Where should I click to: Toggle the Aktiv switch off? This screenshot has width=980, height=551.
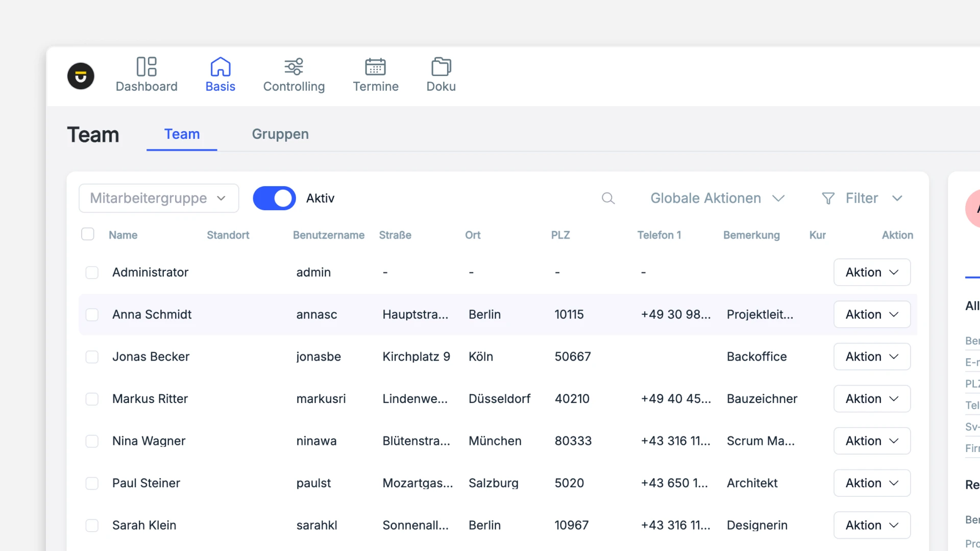pos(275,198)
